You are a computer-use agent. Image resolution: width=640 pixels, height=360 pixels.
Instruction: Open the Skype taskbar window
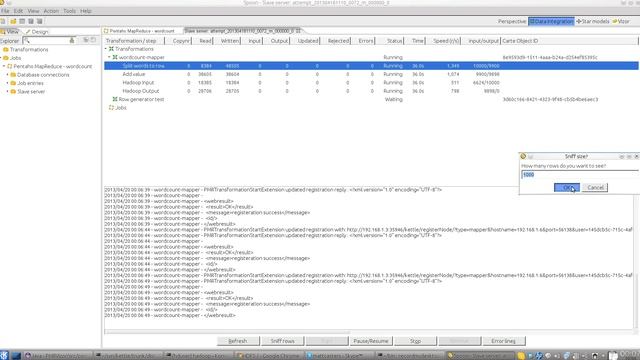click(339, 356)
